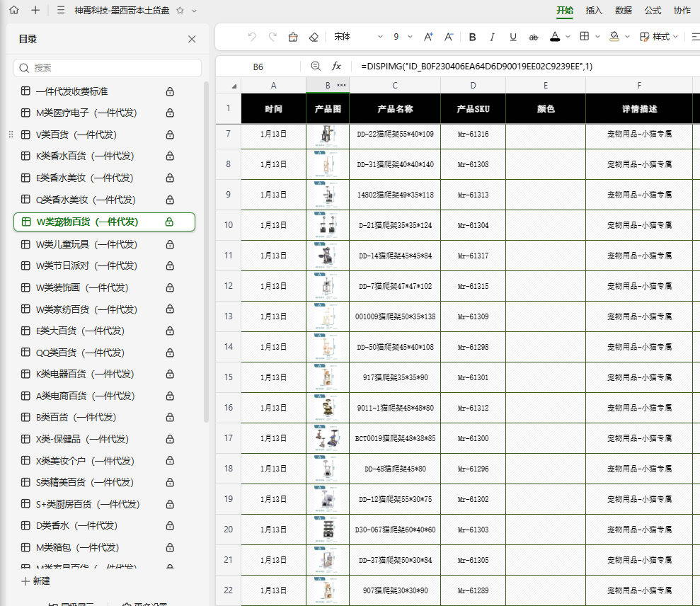Image resolution: width=700 pixels, height=606 pixels.
Task: Click the fx insert function icon
Action: 336,66
